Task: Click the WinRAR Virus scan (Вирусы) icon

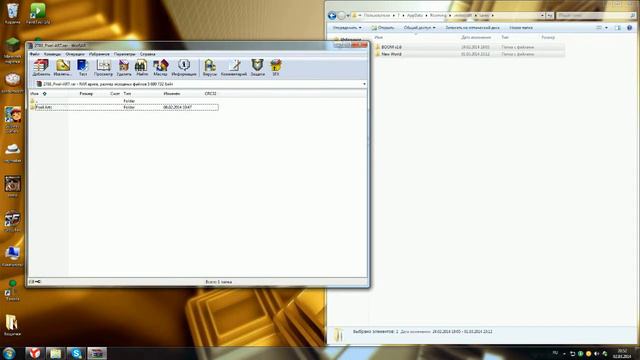Action: [210, 68]
